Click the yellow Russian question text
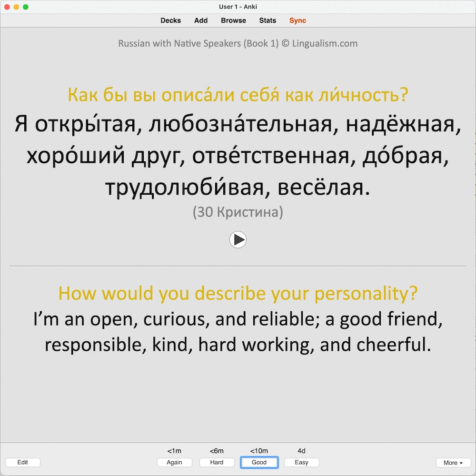 pyautogui.click(x=238, y=95)
